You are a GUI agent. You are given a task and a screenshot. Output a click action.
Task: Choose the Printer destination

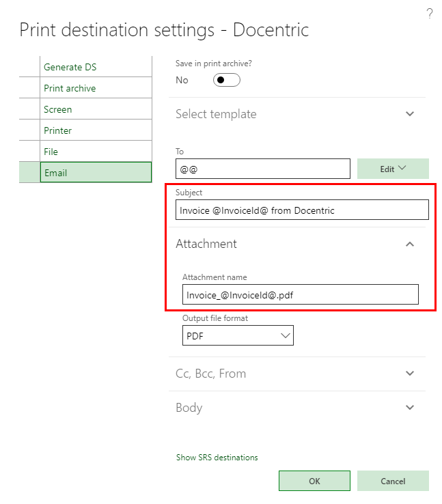(58, 130)
